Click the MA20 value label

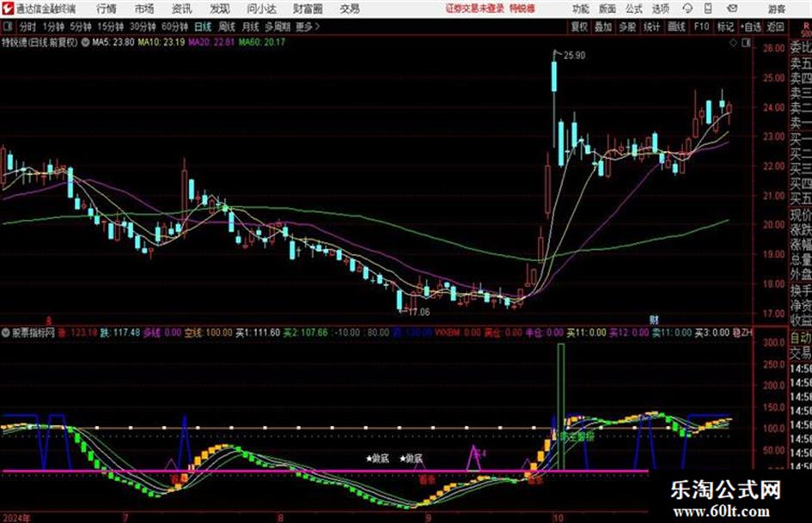[x=211, y=42]
